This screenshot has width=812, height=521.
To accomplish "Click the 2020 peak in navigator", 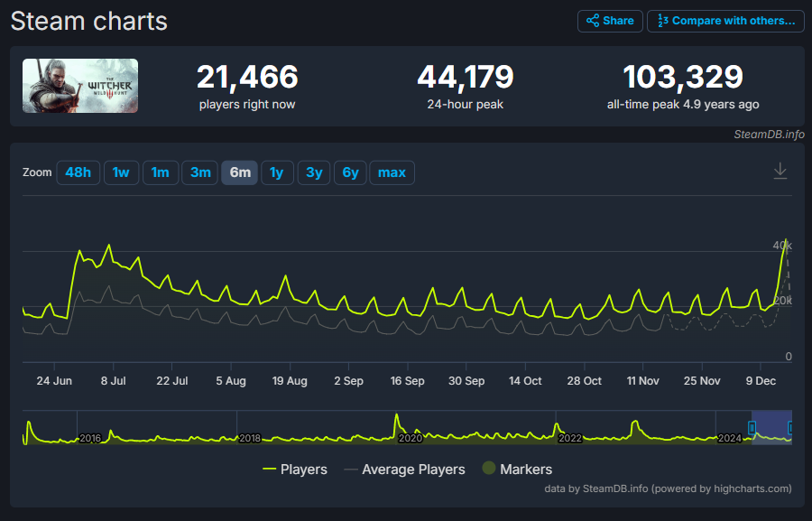I will click(397, 414).
